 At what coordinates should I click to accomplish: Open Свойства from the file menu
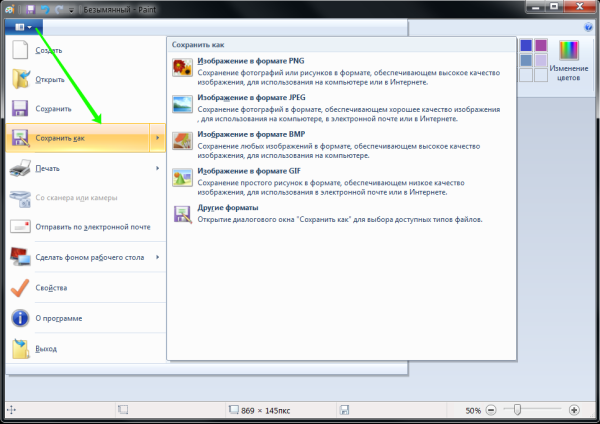(x=86, y=288)
